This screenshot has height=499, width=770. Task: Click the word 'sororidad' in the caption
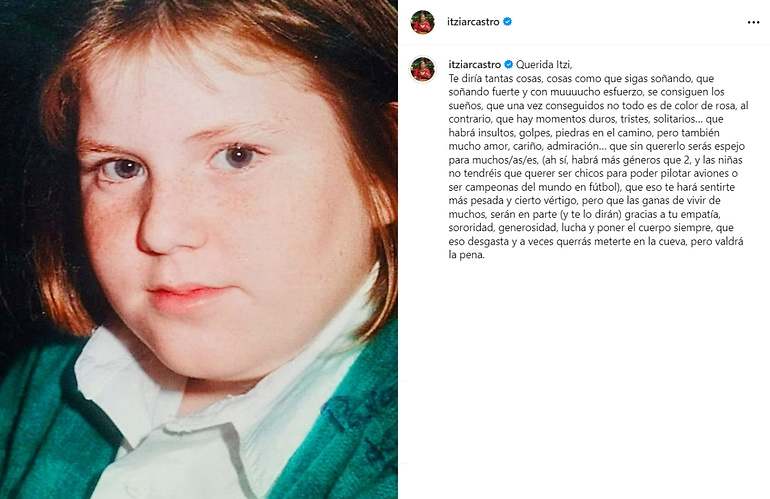coord(471,228)
